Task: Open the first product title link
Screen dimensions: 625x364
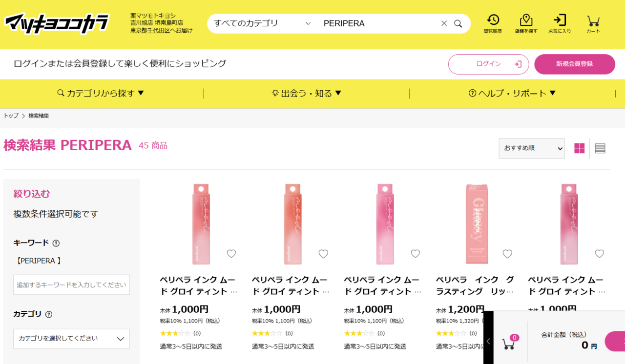Action: click(199, 285)
